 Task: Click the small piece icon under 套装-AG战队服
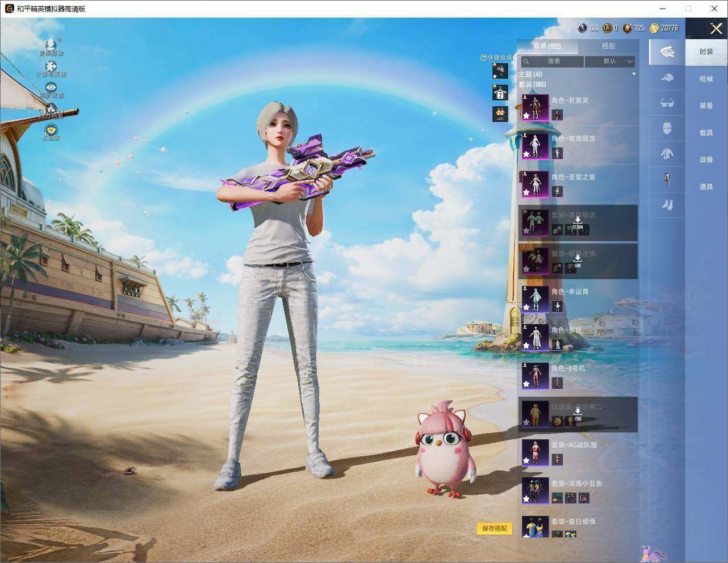[x=557, y=460]
